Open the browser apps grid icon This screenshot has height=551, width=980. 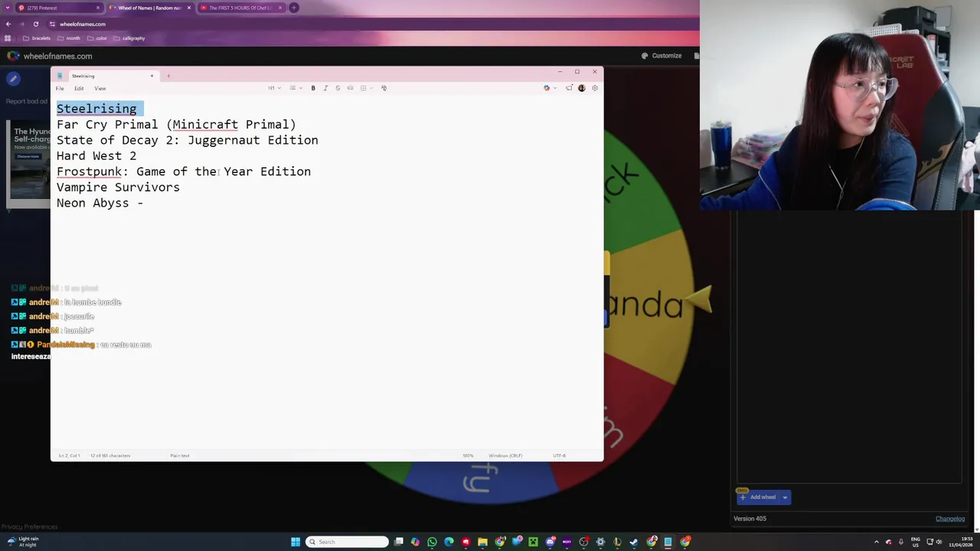point(8,38)
